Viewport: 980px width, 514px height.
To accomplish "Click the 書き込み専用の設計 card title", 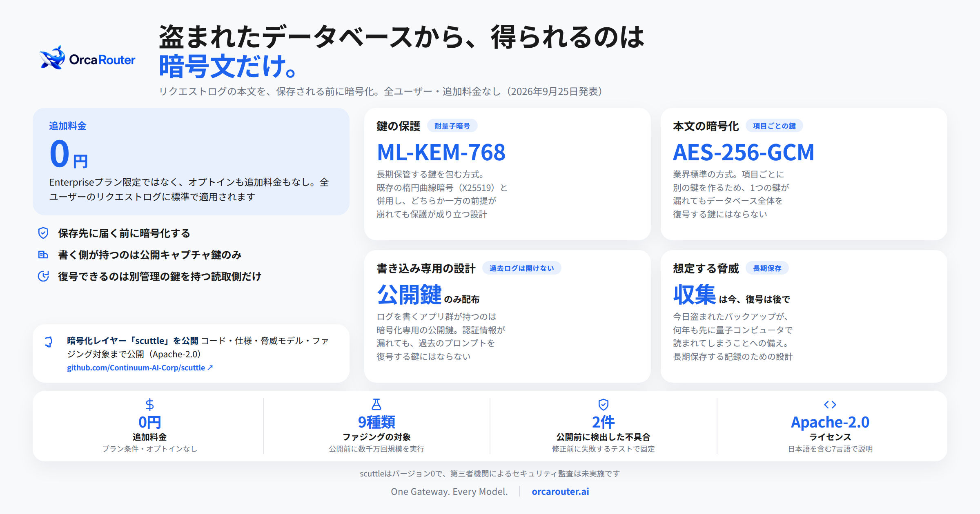I will pyautogui.click(x=426, y=268).
